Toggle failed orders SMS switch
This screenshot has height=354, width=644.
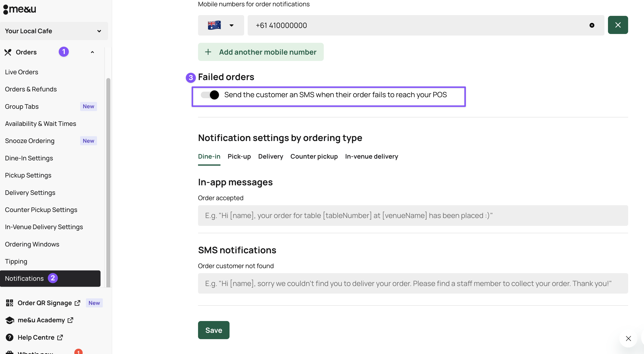pyautogui.click(x=210, y=95)
